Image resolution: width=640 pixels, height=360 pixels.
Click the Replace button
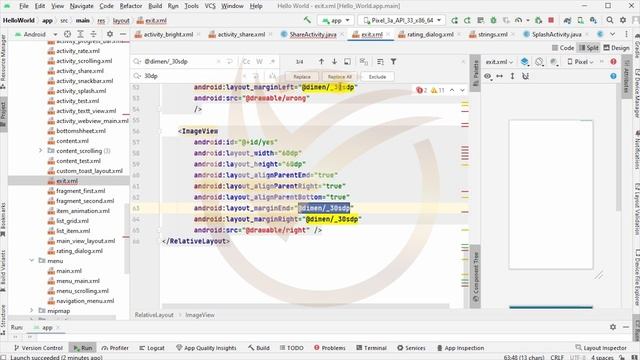click(302, 77)
